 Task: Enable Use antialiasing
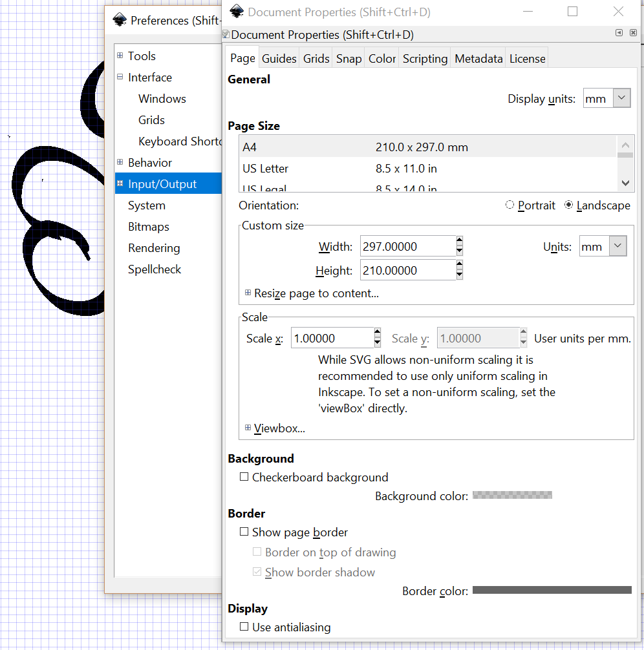click(244, 627)
